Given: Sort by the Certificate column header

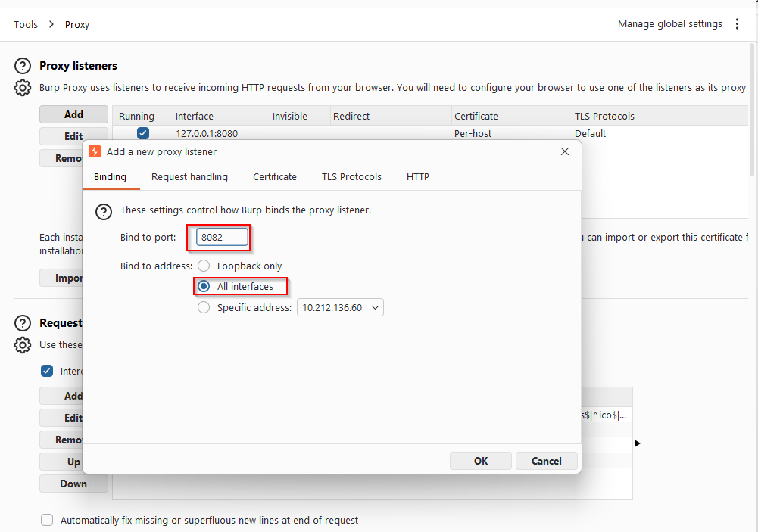Looking at the screenshot, I should (x=511, y=116).
